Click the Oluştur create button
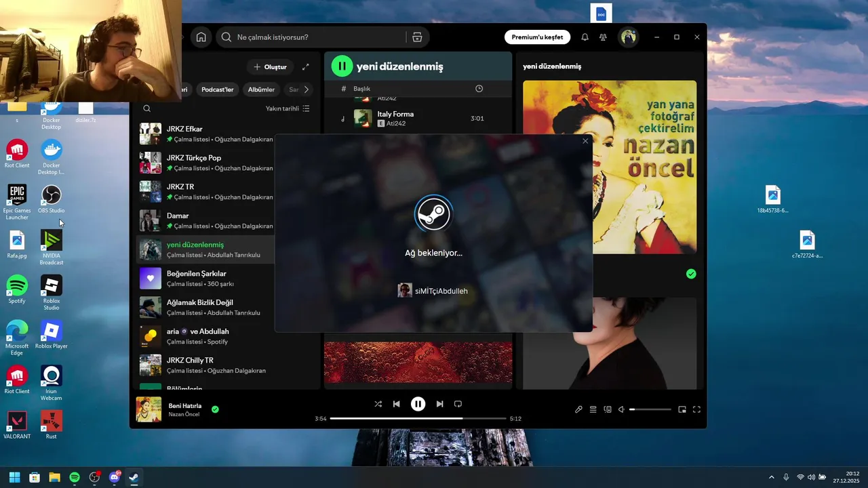Viewport: 868px width, 488px height. (x=270, y=67)
